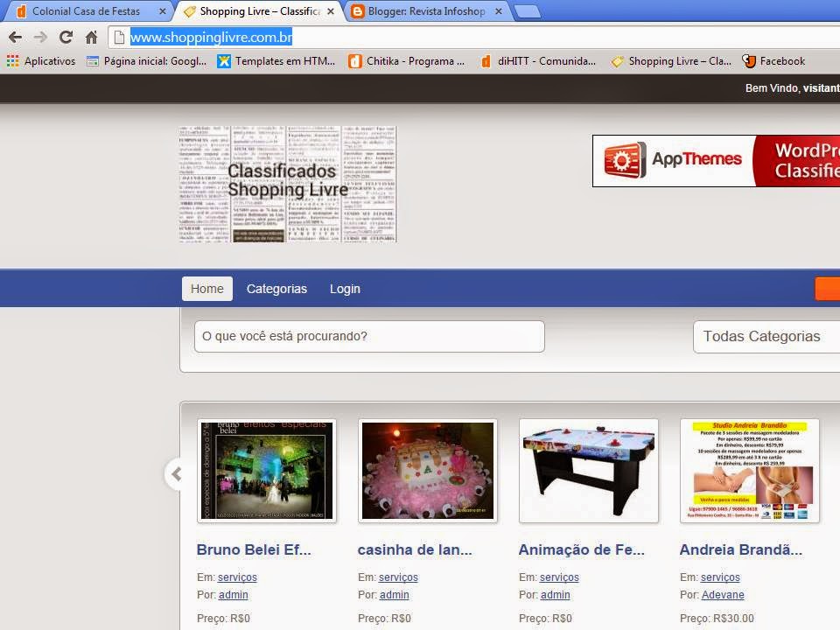This screenshot has width=840, height=630.
Task: Click the page icon in address bar
Action: 120,37
